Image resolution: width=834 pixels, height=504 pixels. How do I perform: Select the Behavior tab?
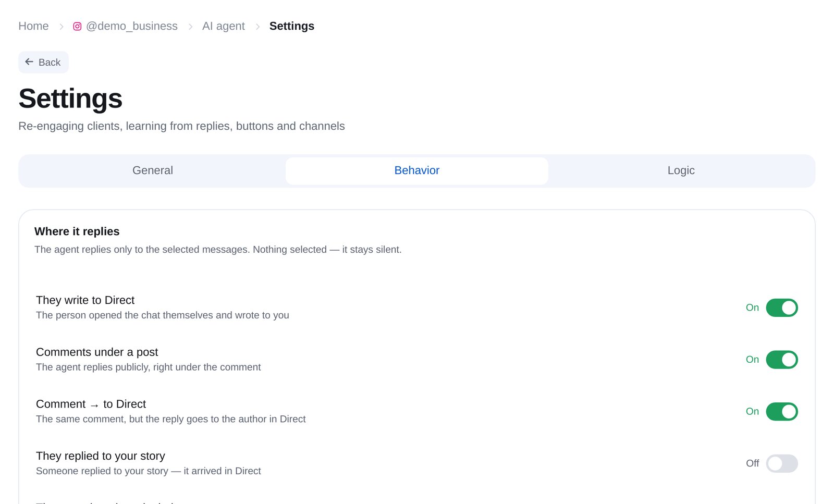point(417,170)
